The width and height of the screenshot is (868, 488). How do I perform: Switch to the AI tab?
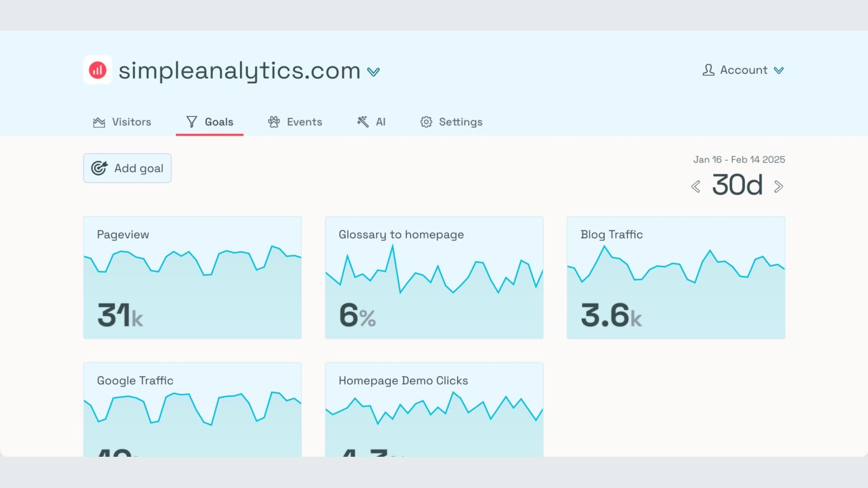[371, 122]
